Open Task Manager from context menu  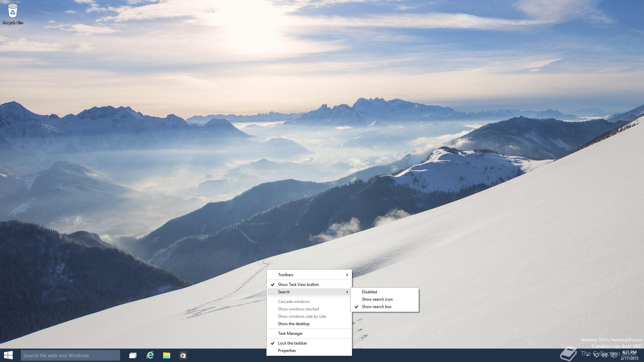click(290, 334)
